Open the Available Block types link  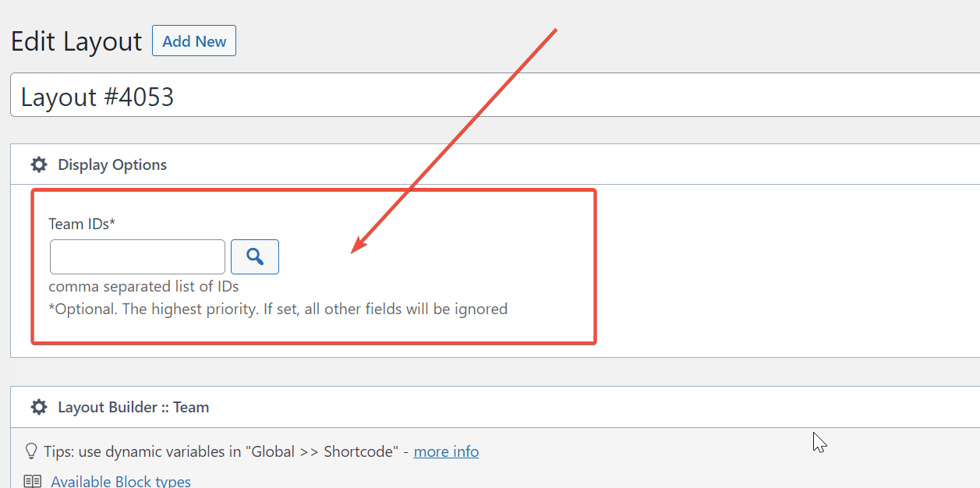click(121, 481)
